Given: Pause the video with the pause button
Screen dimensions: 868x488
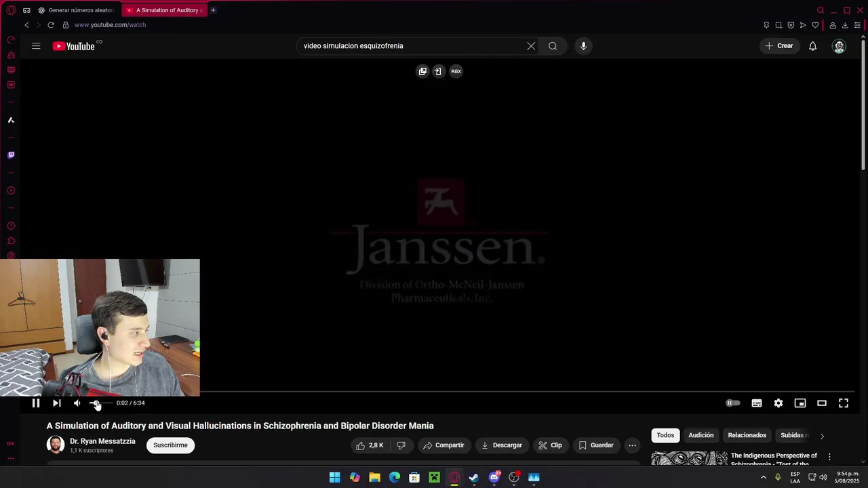Looking at the screenshot, I should pyautogui.click(x=36, y=403).
